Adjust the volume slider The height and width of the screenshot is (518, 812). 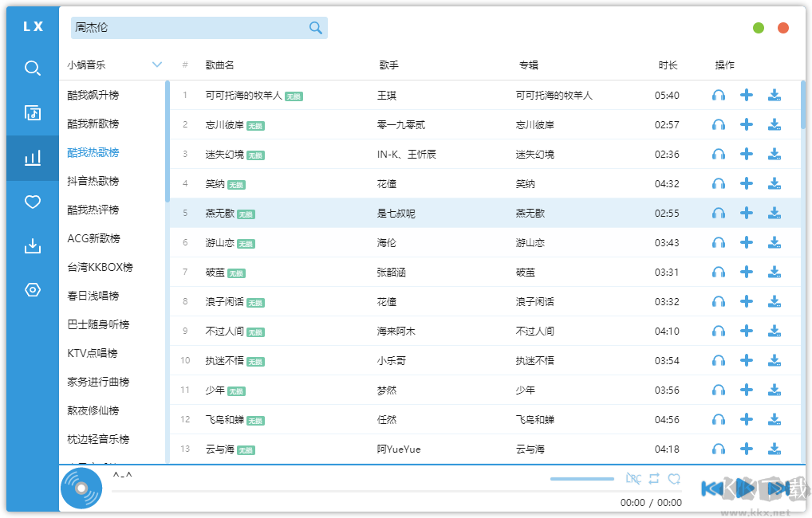(581, 478)
